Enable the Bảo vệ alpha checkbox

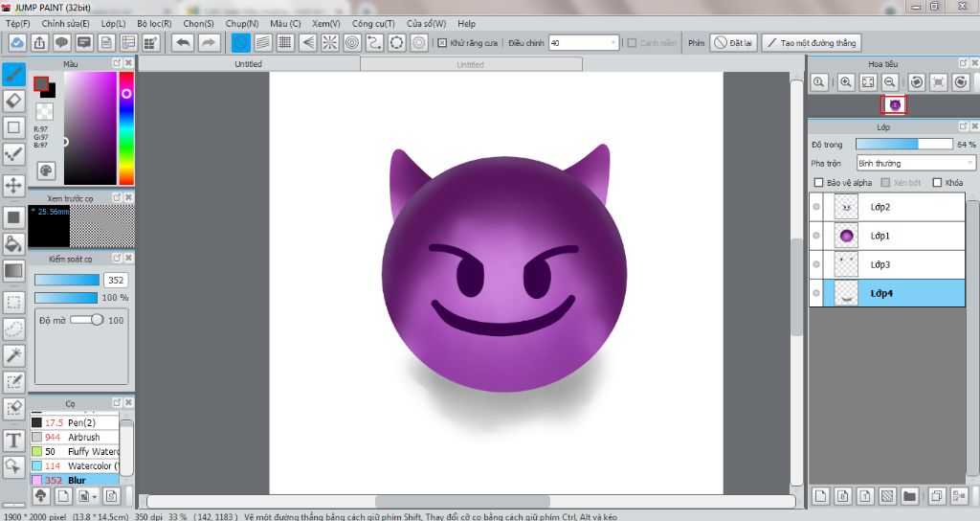pos(818,183)
